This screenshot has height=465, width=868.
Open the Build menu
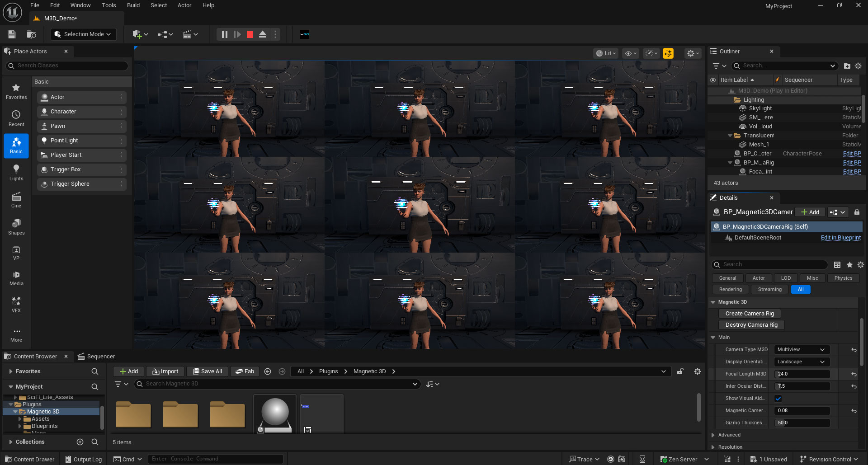pyautogui.click(x=133, y=5)
